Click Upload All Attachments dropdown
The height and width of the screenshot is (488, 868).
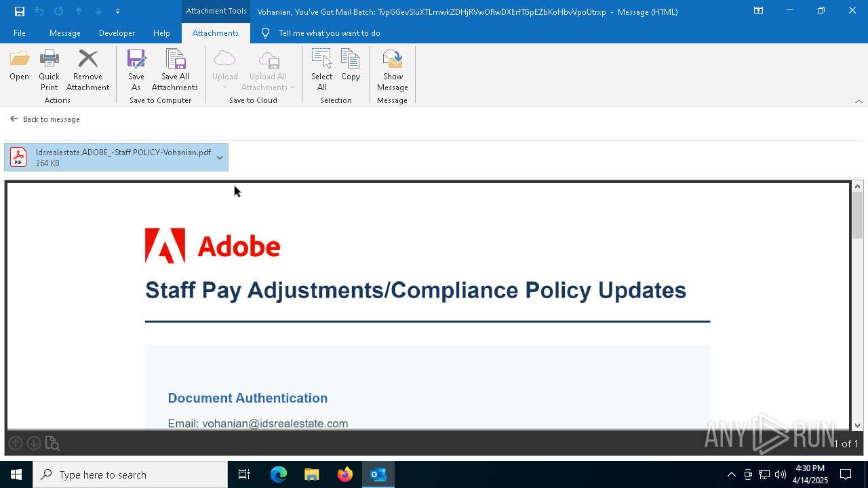[x=268, y=70]
